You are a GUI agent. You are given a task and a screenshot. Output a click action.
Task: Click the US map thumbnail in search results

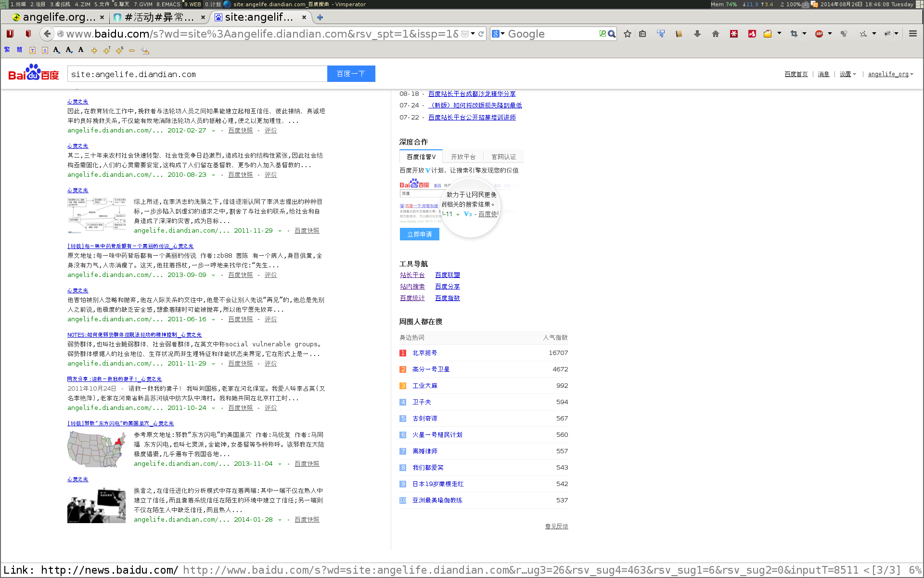pyautogui.click(x=96, y=449)
